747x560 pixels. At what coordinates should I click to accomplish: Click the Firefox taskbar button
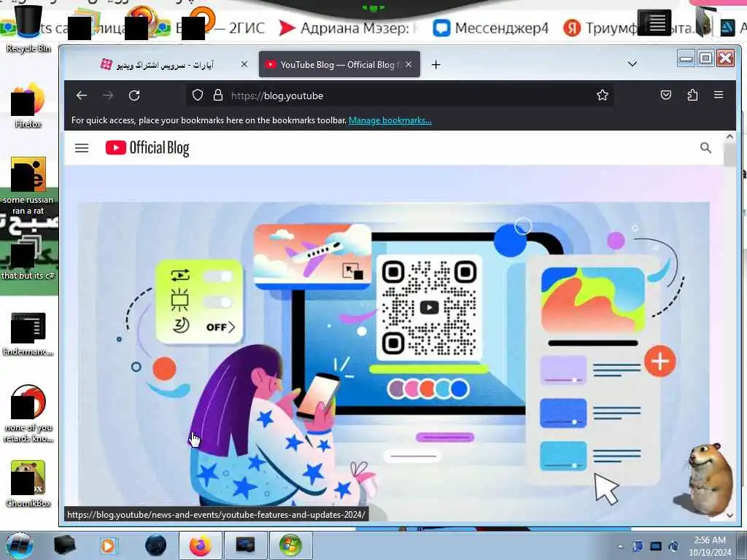201,545
